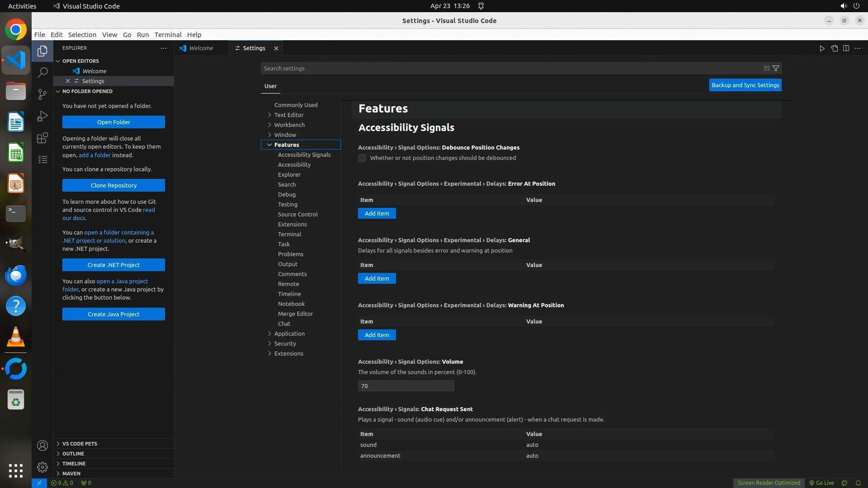Click Open Settings (JSON) icon in editor toolbar
This screenshot has height=488, width=868.
coord(834,48)
